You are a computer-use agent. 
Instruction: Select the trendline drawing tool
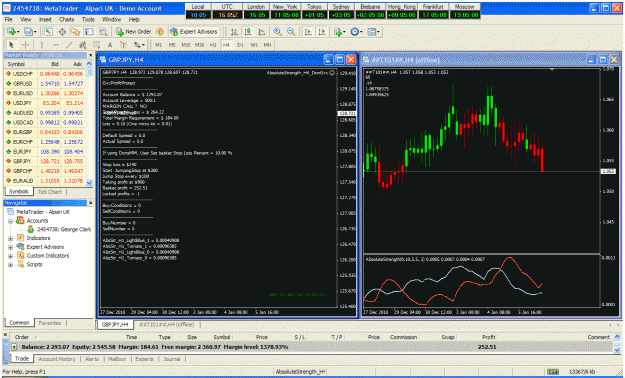[69, 45]
